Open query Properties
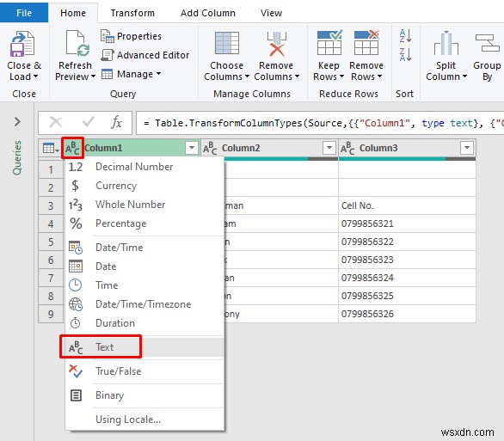 (131, 36)
